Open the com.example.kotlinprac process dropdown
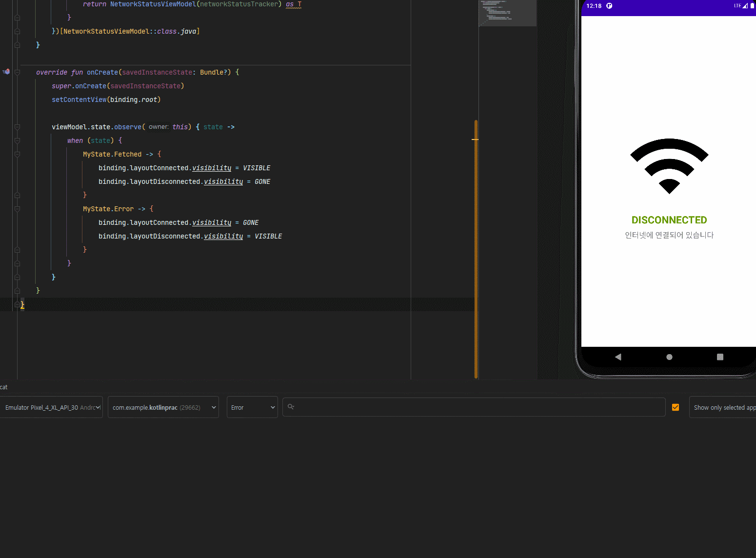Viewport: 756px width, 558px height. [163, 407]
